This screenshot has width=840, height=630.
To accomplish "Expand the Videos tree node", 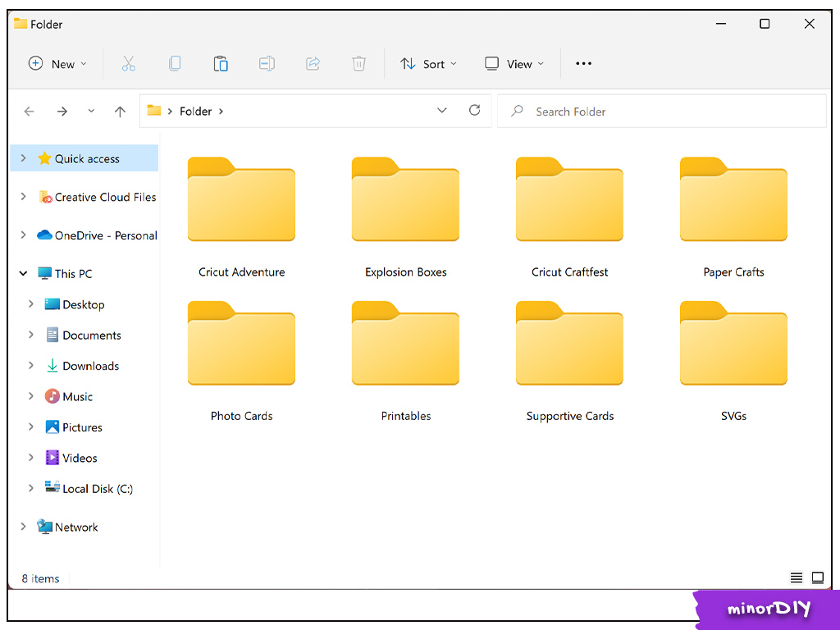I will click(x=31, y=458).
